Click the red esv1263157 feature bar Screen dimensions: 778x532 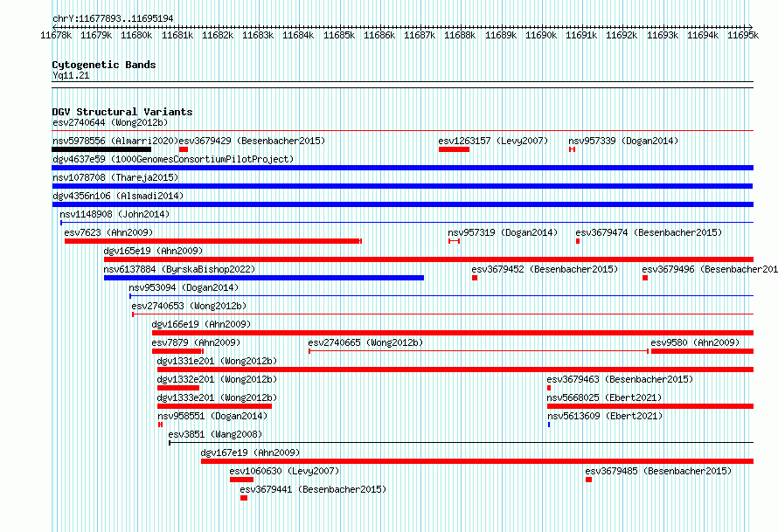454,149
